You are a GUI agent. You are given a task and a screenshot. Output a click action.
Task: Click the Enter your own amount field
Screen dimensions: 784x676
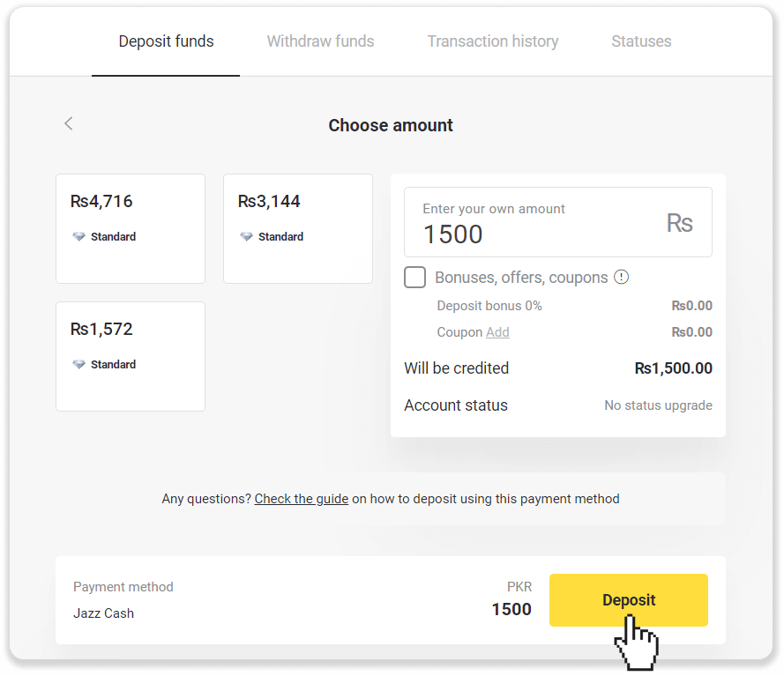tap(538, 224)
